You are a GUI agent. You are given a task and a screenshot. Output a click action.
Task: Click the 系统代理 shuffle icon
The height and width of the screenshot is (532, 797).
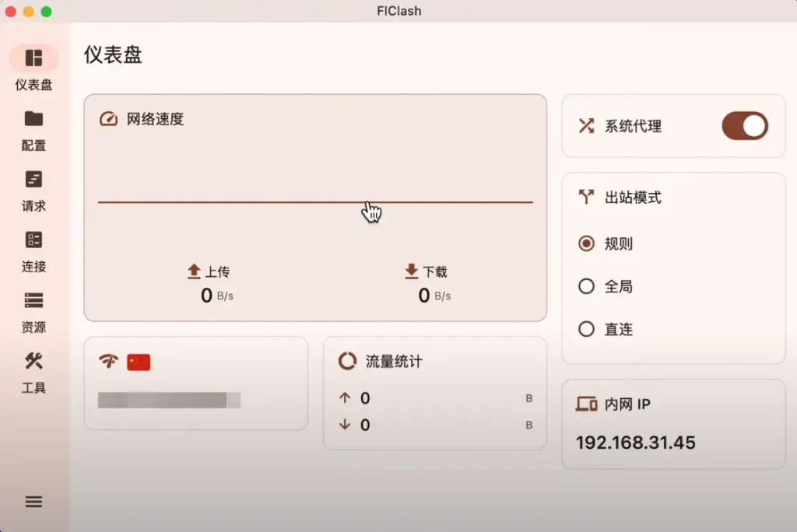(586, 125)
